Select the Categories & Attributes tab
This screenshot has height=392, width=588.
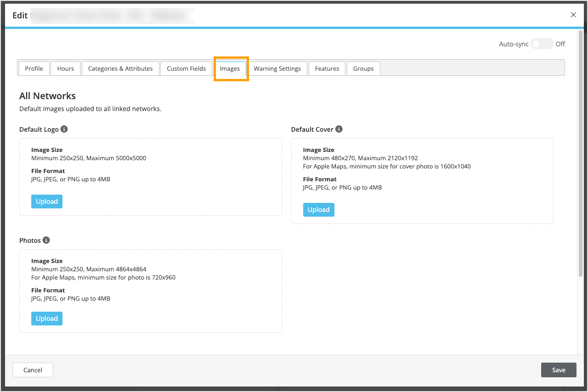pos(120,68)
